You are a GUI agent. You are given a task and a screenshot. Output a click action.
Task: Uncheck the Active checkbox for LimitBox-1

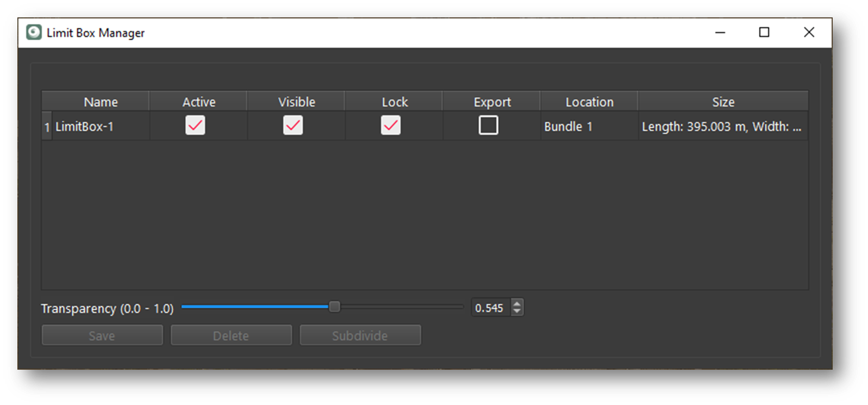pyautogui.click(x=195, y=126)
